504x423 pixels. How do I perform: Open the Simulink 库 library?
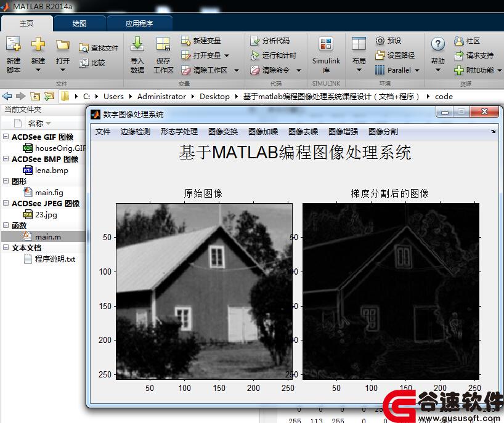point(326,55)
